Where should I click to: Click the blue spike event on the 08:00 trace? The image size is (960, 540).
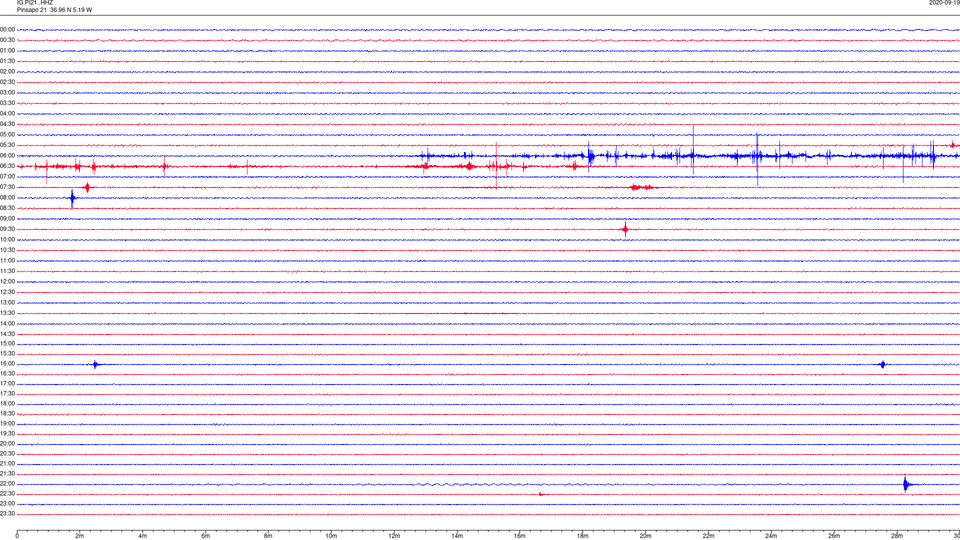click(x=72, y=198)
